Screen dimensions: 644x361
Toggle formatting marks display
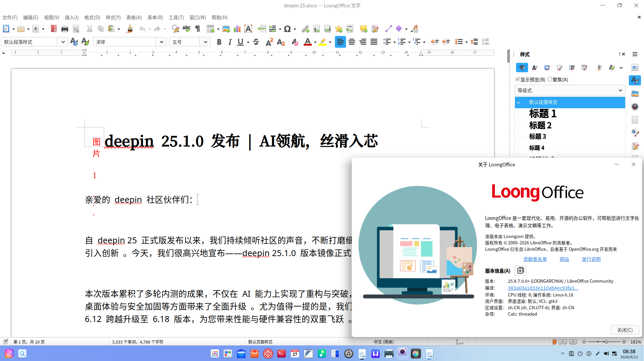(x=197, y=29)
